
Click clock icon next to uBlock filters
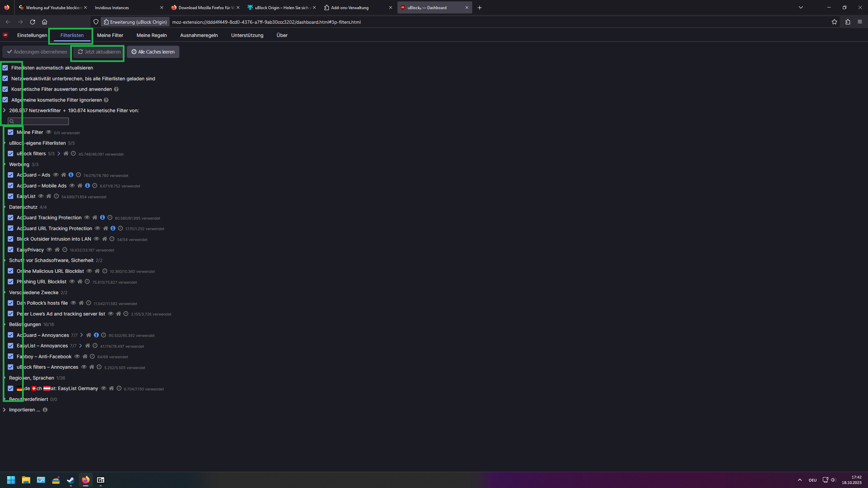click(73, 154)
